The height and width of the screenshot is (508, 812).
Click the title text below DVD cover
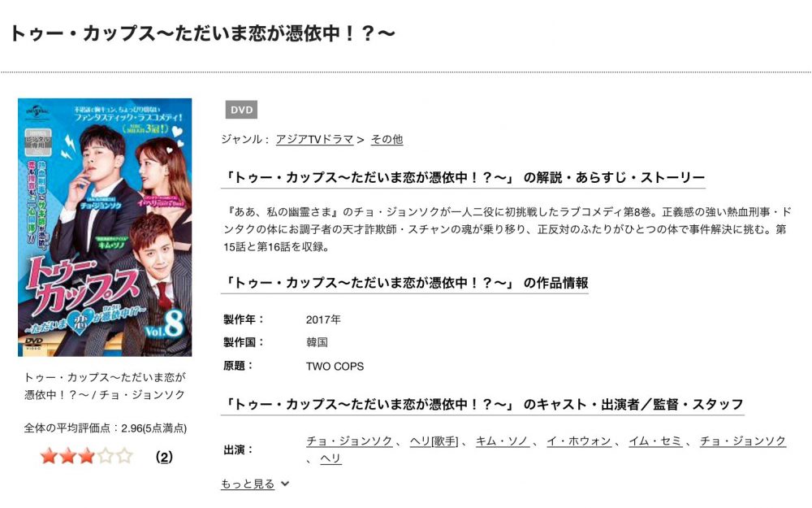[105, 385]
